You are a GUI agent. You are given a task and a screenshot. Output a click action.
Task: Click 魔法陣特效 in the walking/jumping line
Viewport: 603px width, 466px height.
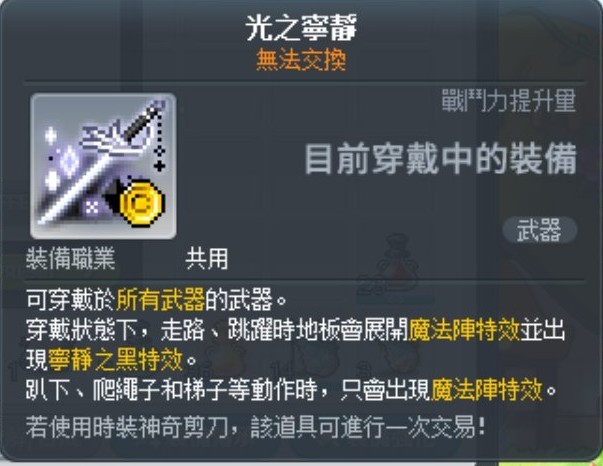[464, 330]
